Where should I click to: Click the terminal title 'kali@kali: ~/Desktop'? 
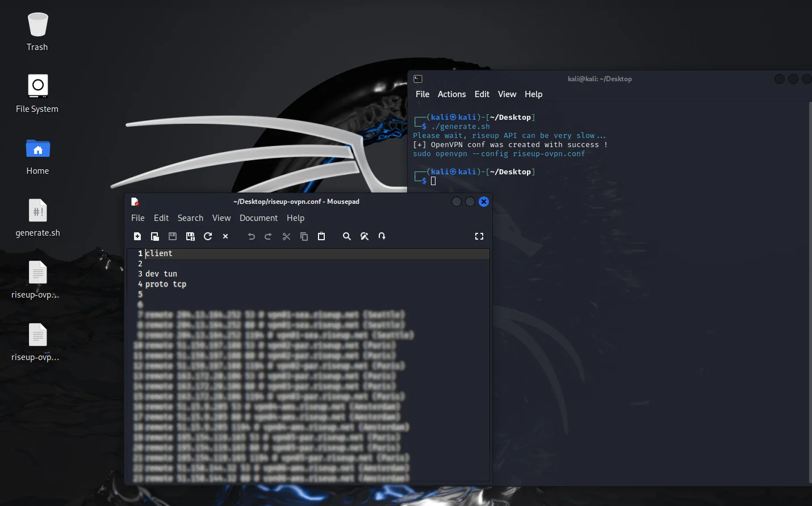(600, 79)
